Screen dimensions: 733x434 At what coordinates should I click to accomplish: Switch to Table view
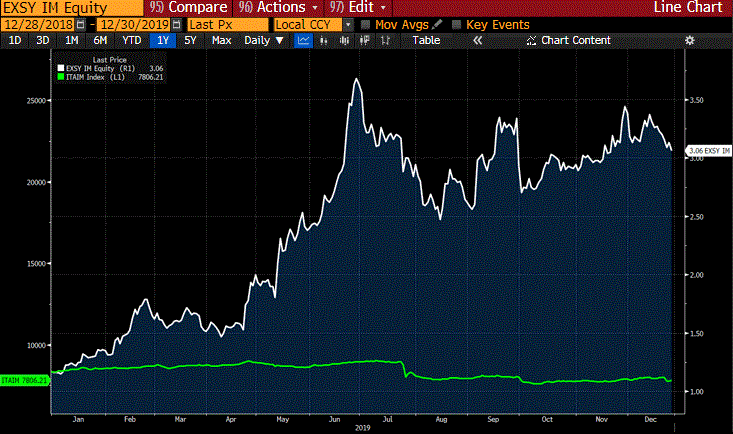426,41
